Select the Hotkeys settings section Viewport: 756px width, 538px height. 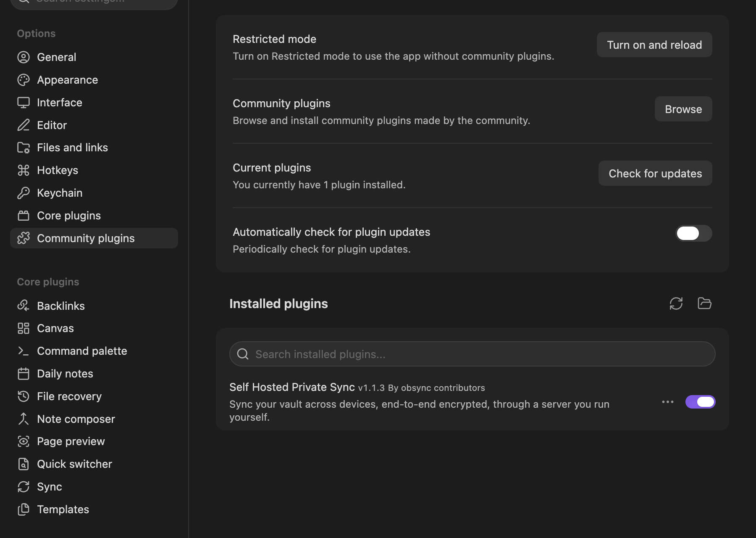pyautogui.click(x=94, y=170)
